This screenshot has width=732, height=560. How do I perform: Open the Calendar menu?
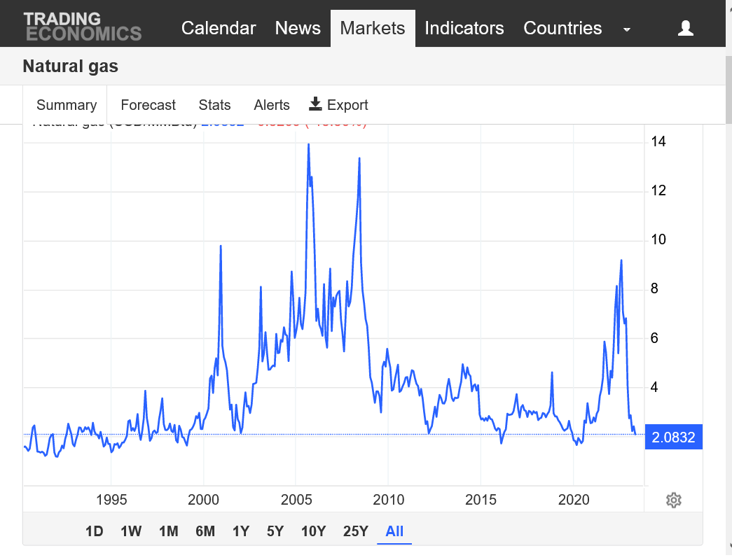point(219,28)
